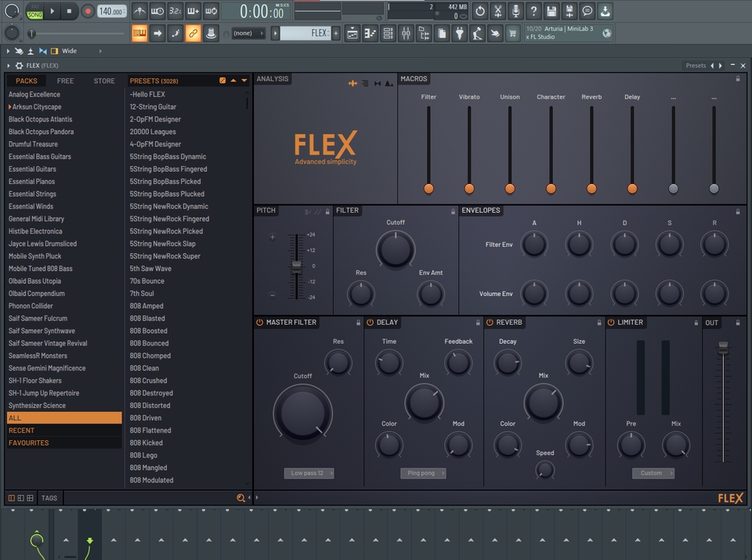Expand the Wide layout selector arrow

coord(100,51)
